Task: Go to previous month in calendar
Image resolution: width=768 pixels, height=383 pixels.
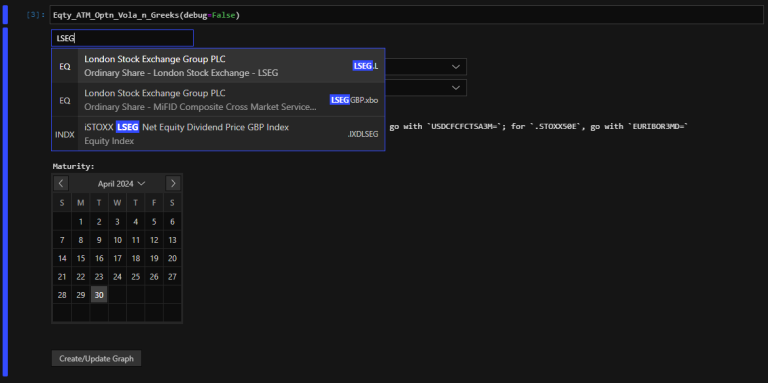Action: coord(61,184)
